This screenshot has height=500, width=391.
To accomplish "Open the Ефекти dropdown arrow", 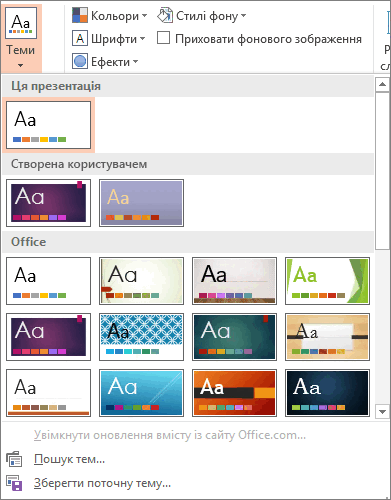I will pos(135,62).
